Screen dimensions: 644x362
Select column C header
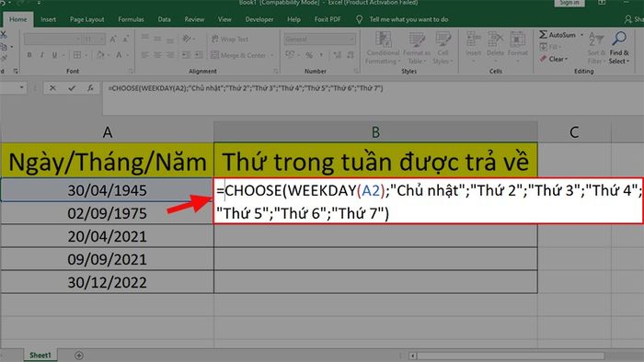574,132
